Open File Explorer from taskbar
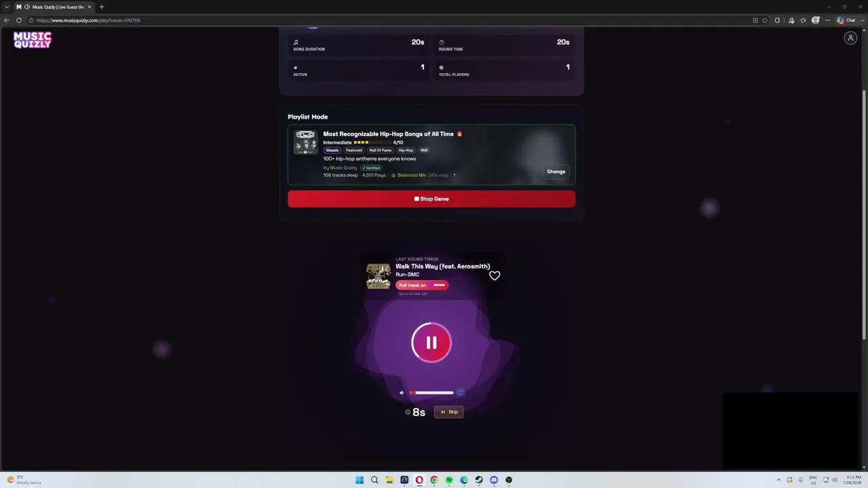This screenshot has width=868, height=488. [x=389, y=480]
